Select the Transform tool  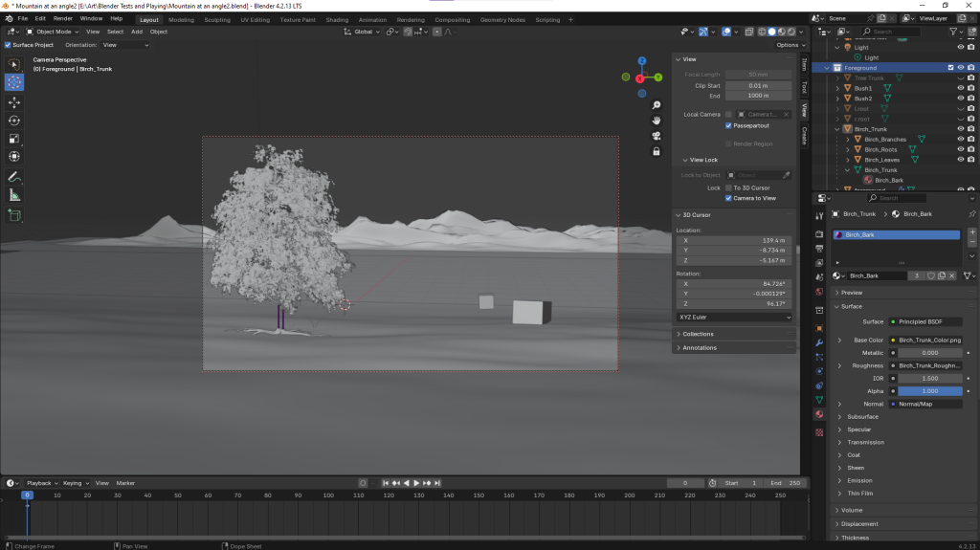point(14,157)
